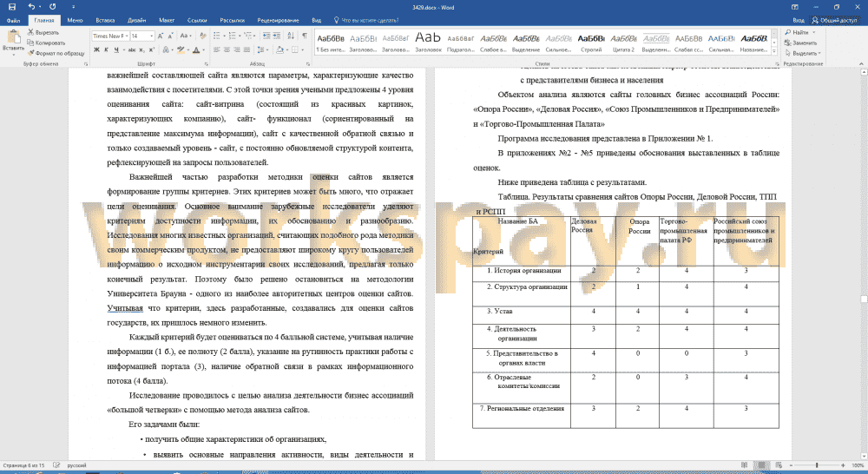868x474 pixels.
Task: Paste with the Вставить clipboard button
Action: (13, 41)
